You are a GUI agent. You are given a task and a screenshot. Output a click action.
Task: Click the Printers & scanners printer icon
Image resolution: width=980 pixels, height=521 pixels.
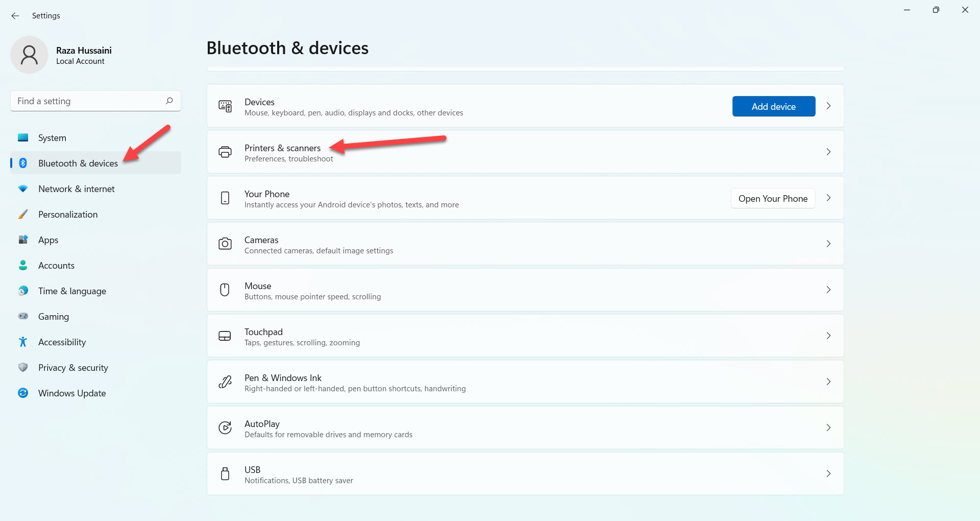[225, 152]
